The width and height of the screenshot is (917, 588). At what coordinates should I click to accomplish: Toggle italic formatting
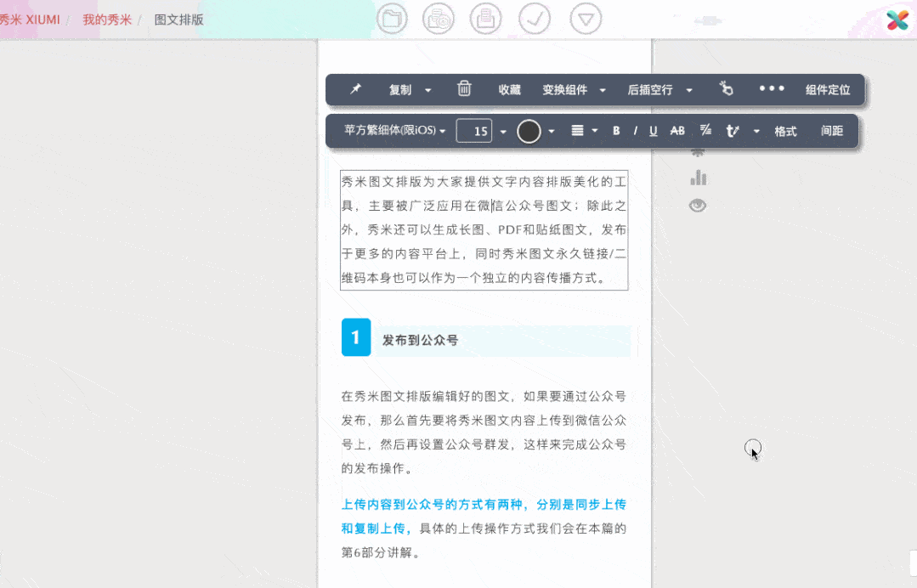[x=635, y=131]
